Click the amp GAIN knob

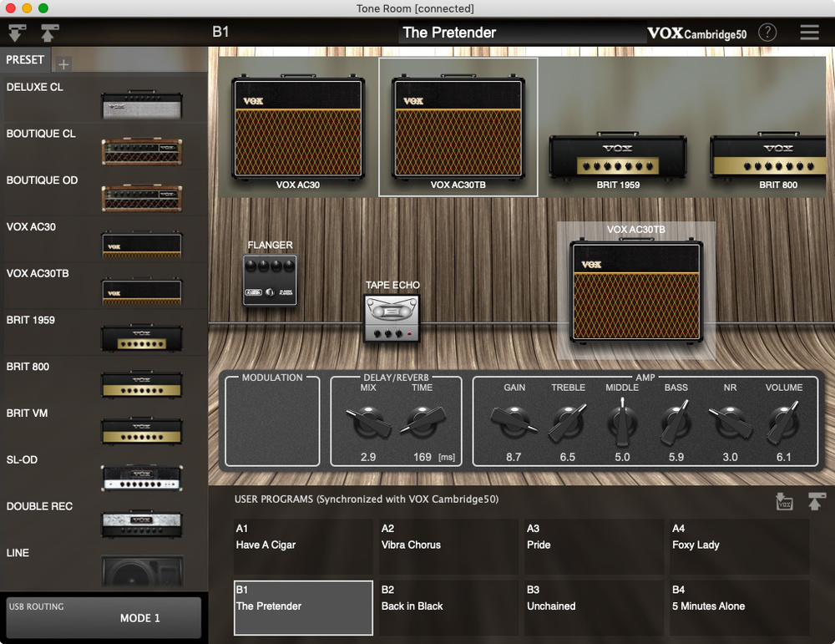tap(514, 421)
